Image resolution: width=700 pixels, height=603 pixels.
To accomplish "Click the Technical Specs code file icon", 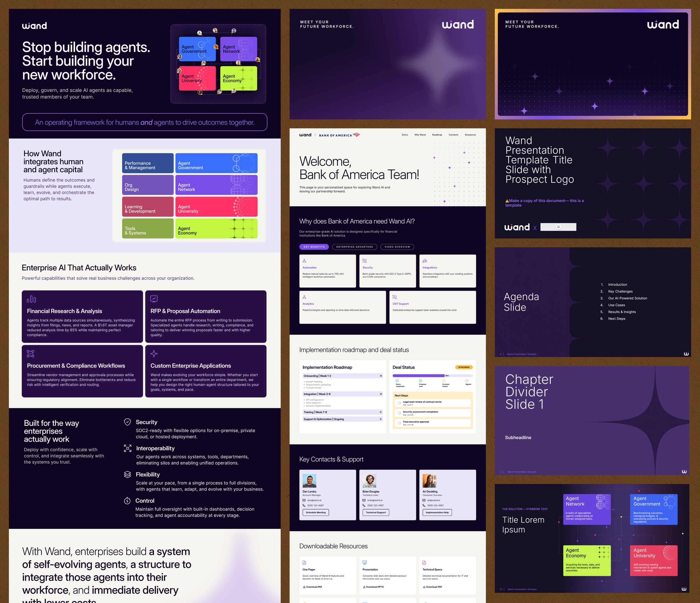I will 424,563.
